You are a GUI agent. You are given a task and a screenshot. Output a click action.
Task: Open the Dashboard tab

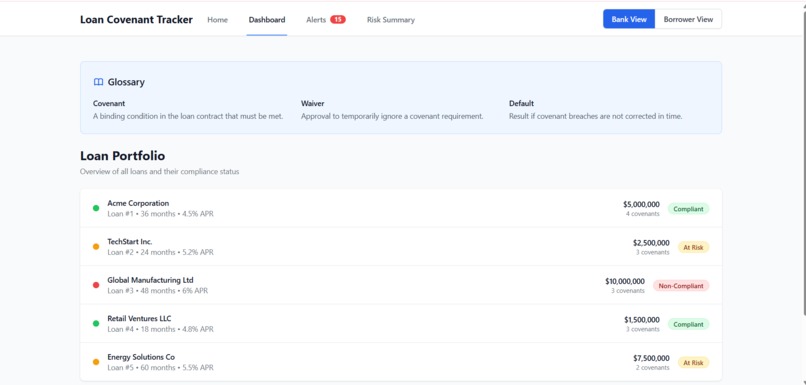[267, 20]
